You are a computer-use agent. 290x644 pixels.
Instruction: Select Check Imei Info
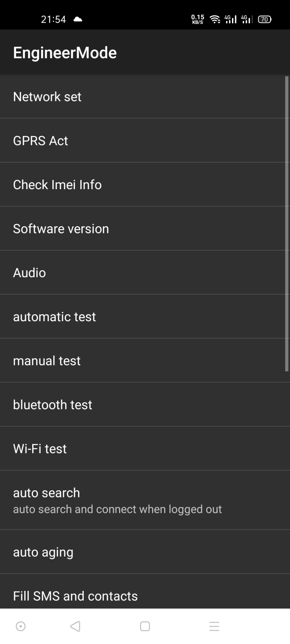[145, 184]
